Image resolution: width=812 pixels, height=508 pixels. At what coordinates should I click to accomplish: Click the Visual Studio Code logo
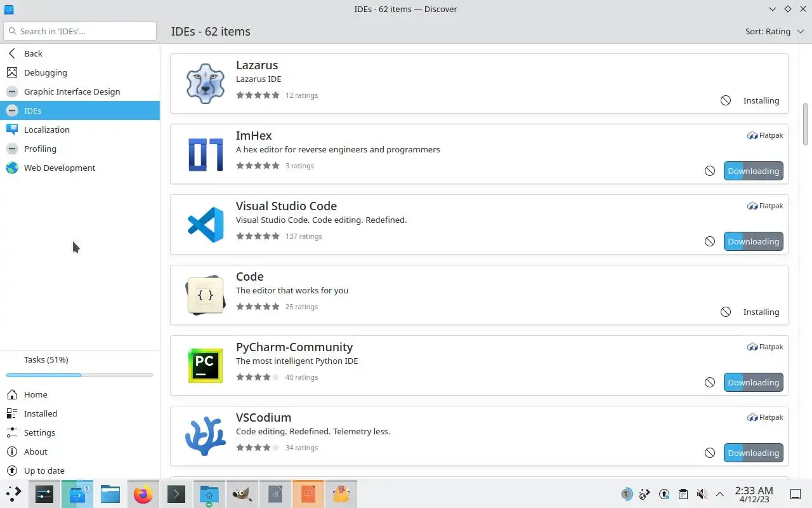click(206, 224)
